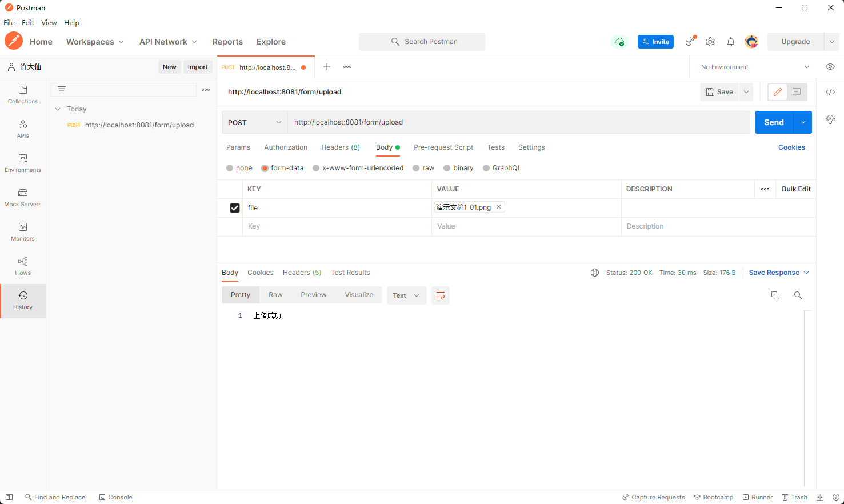The width and height of the screenshot is (844, 504).
Task: Click the user avatar icon
Action: (x=751, y=42)
